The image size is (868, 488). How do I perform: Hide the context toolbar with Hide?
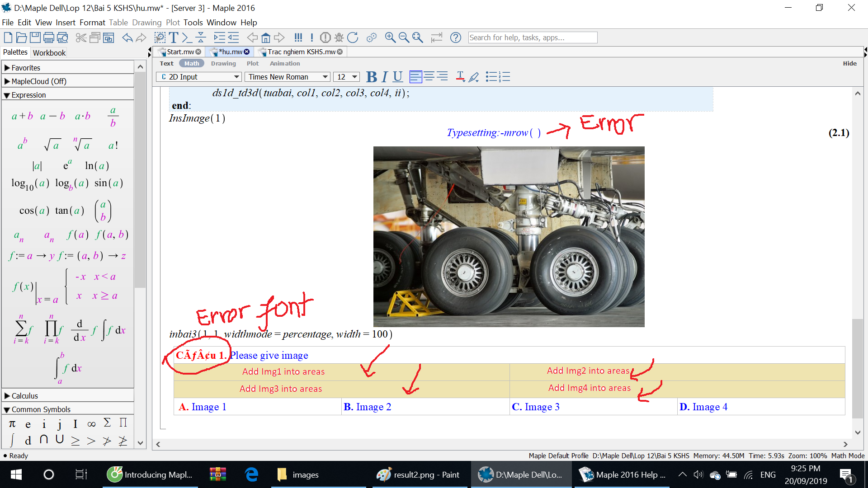coord(849,64)
